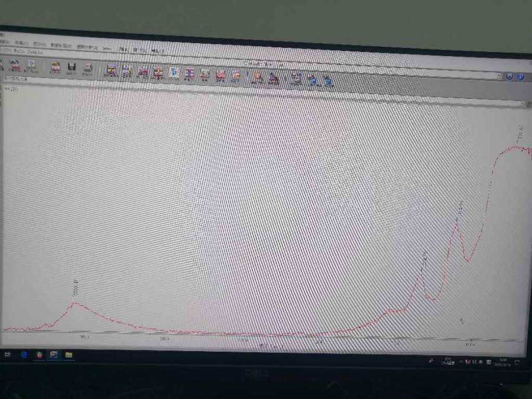This screenshot has height=399, width=532.
Task: Open File Explorer folder icon on taskbar
Action: [69, 355]
